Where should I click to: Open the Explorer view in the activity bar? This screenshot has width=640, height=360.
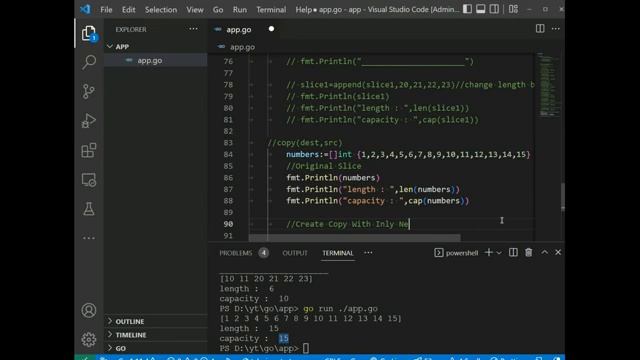89,33
